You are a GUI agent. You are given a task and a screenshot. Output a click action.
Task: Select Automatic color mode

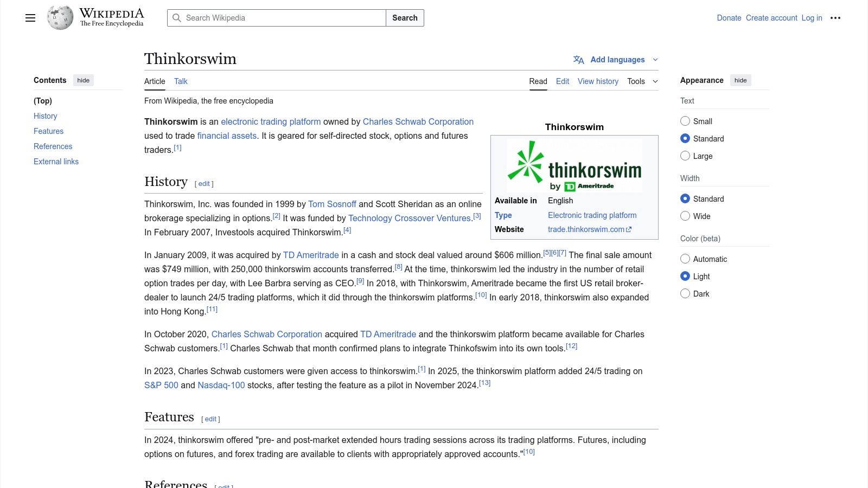(x=685, y=259)
